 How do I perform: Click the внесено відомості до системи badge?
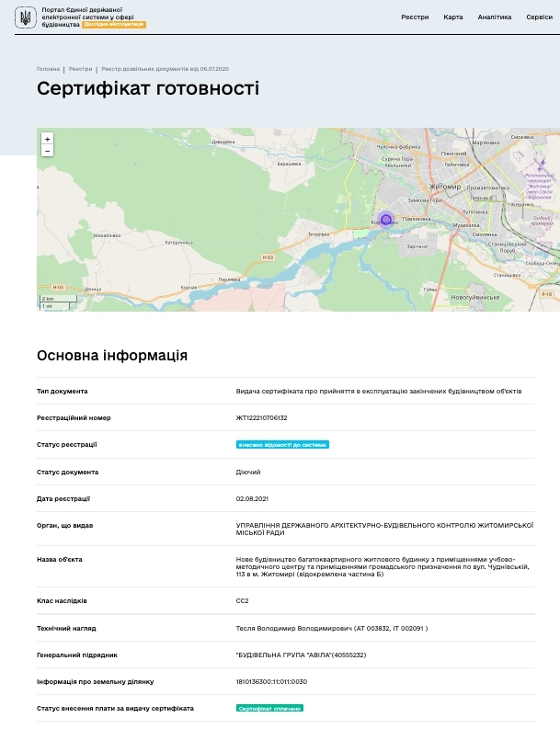pyautogui.click(x=282, y=445)
